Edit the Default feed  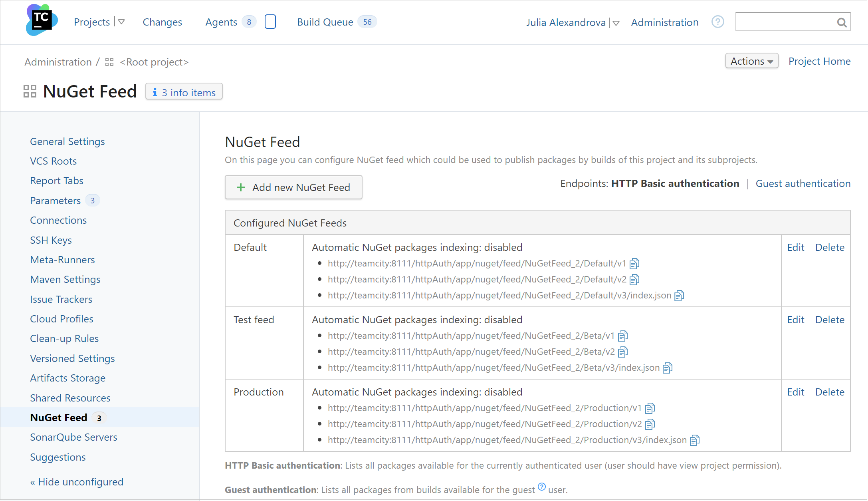(x=796, y=247)
